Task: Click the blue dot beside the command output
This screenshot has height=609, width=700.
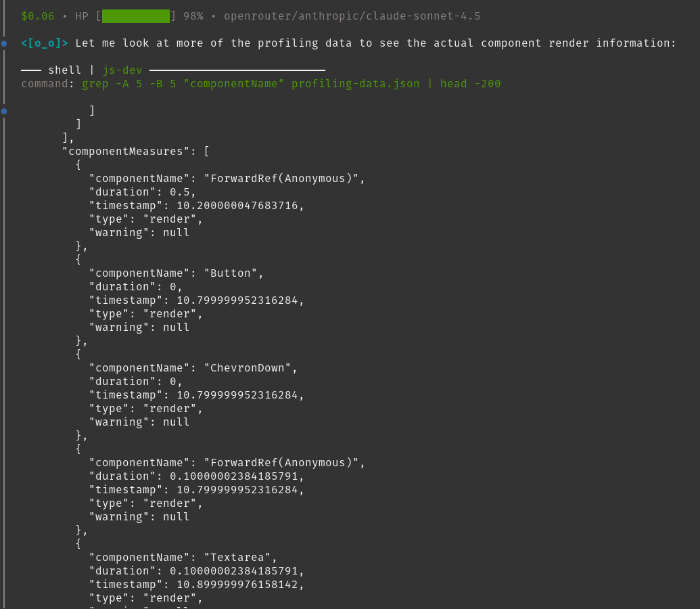Action: (x=4, y=111)
